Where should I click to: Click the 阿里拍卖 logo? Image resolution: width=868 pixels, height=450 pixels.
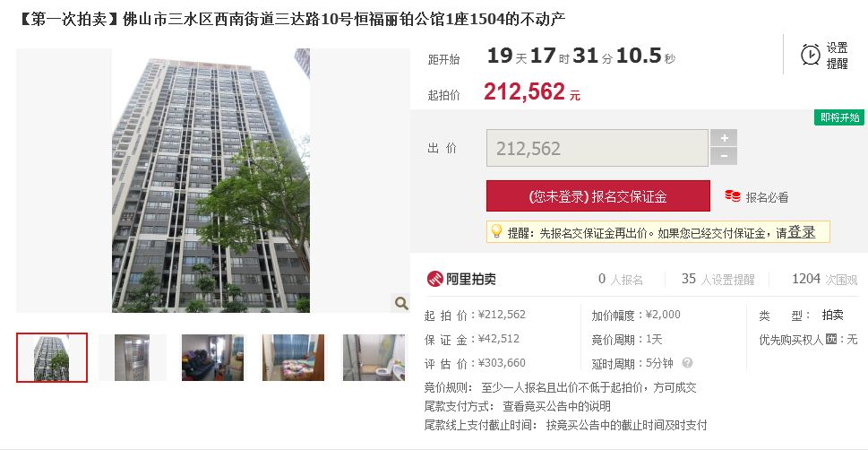click(x=461, y=279)
